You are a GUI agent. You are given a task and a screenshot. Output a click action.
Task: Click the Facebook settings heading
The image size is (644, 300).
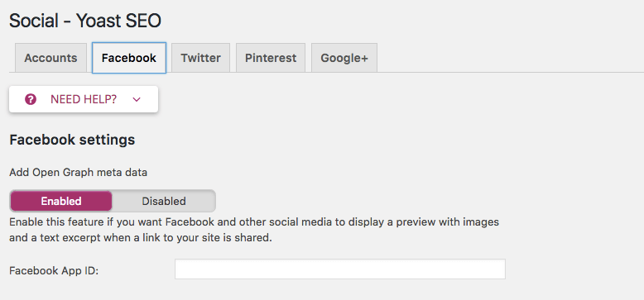[72, 140]
